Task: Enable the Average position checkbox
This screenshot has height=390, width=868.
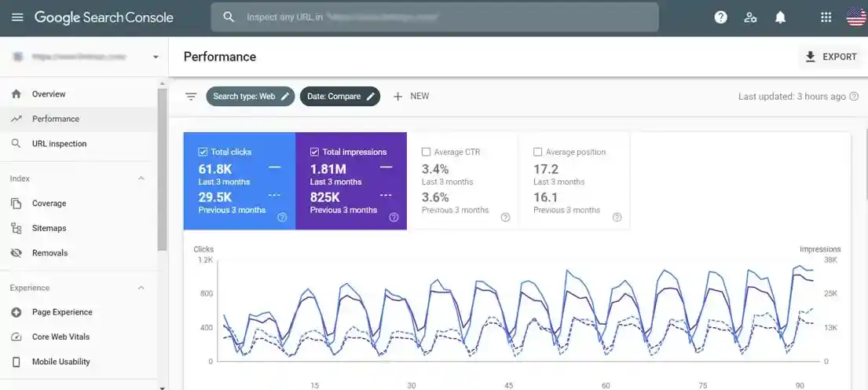Action: pyautogui.click(x=538, y=152)
